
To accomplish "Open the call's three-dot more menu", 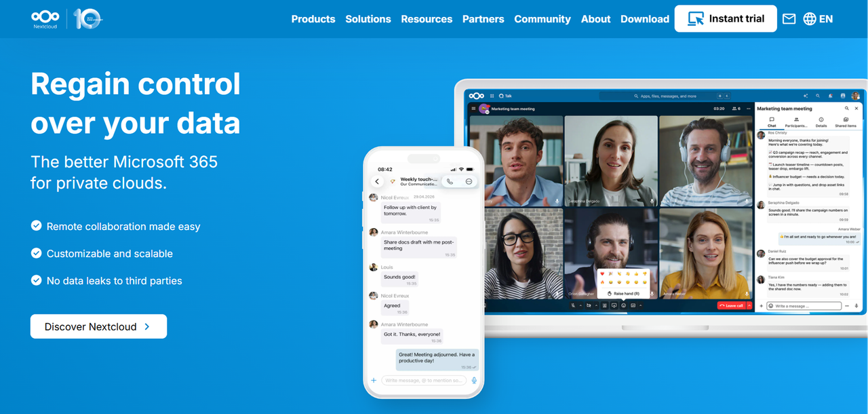I will click(749, 109).
